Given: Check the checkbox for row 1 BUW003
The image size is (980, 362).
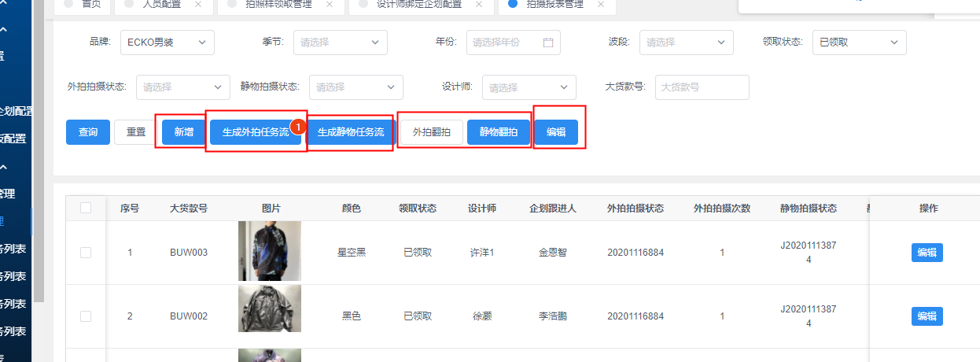Looking at the screenshot, I should click(86, 253).
